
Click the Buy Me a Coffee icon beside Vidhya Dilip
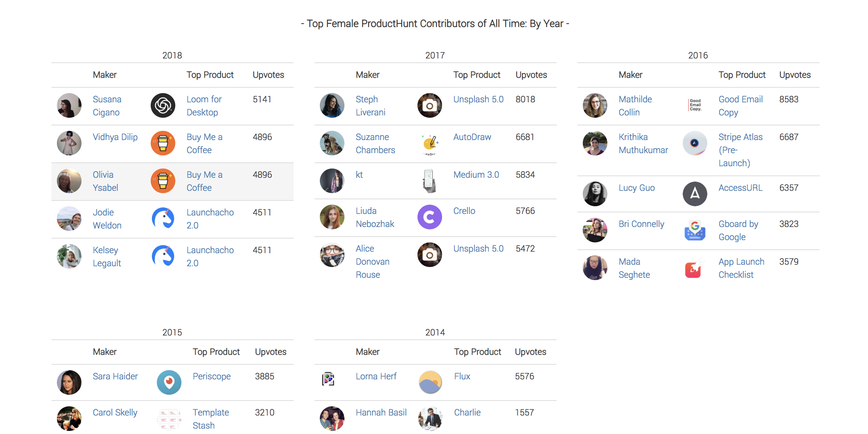tap(163, 143)
